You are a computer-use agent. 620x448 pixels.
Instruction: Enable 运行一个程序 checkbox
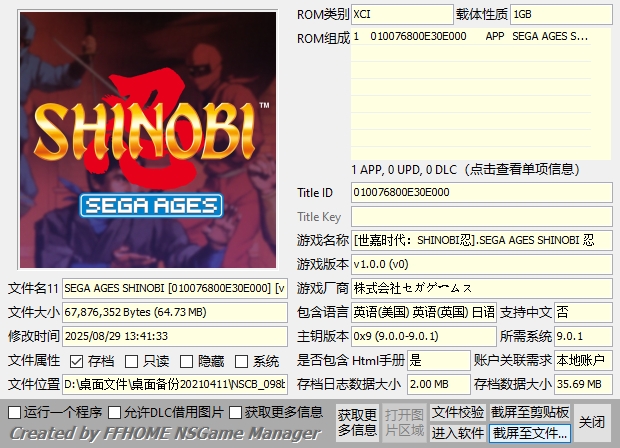[14, 412]
